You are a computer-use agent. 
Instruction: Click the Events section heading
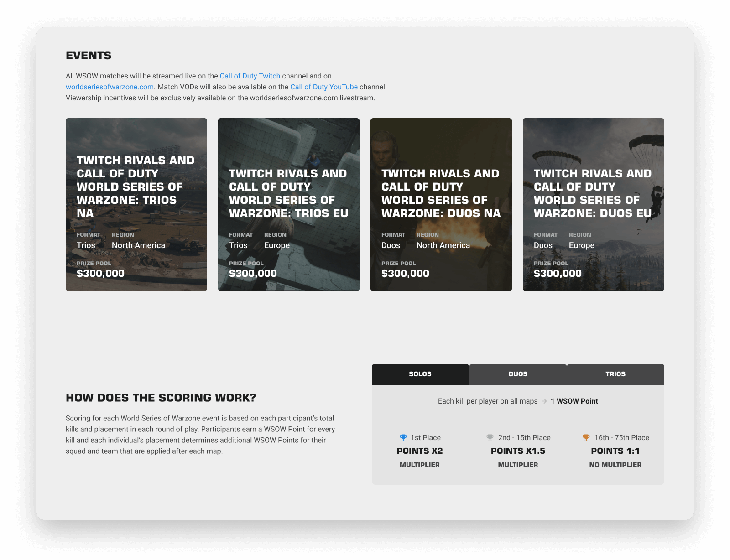[89, 56]
